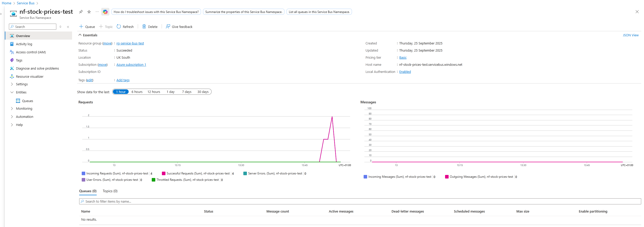Select the 30 days time range
This screenshot has height=227, width=644.
[203, 92]
